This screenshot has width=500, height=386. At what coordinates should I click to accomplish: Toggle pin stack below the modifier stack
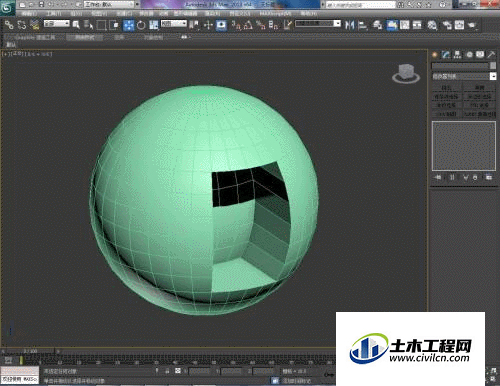click(438, 177)
